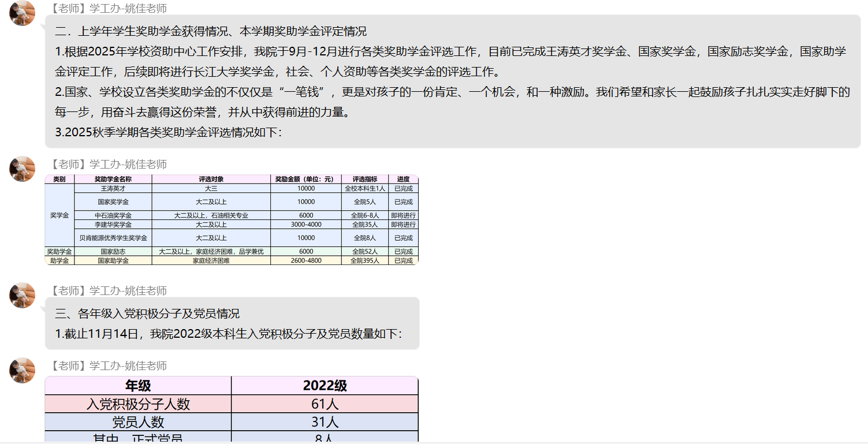The width and height of the screenshot is (868, 444).
Task: Click the 王涛英才 cell in the scholarship table
Action: [x=113, y=188]
